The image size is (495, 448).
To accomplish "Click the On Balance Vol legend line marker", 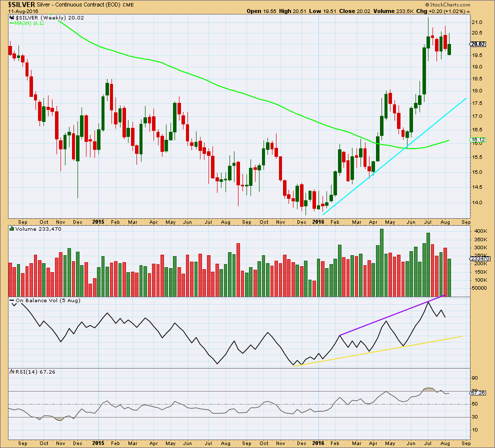I will [12, 301].
